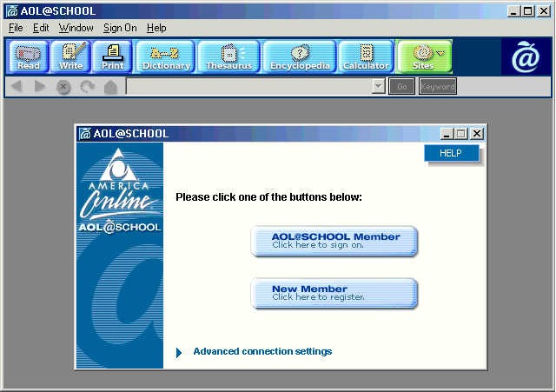Close the main AOL@SCHOOL window
The image size is (556, 392).
pos(543,11)
